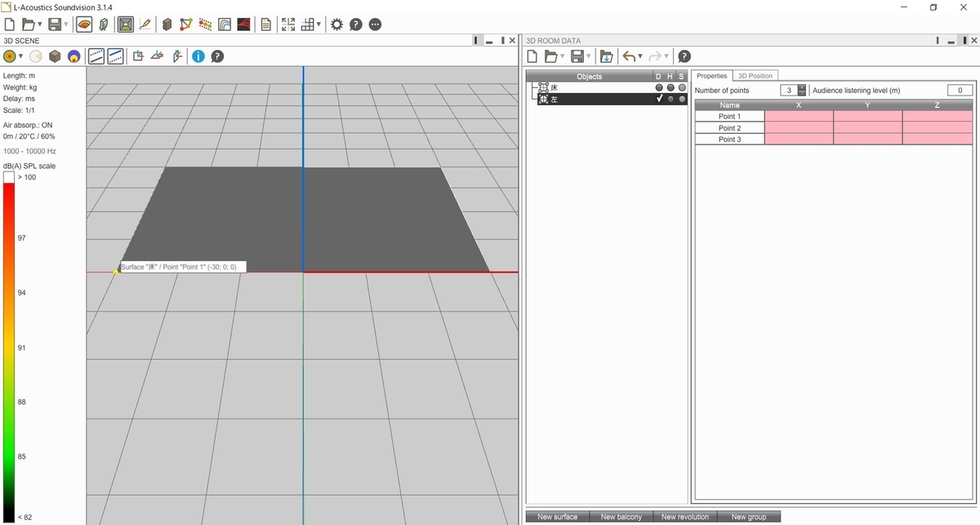
Task: Click the top view axis icon
Action: tap(138, 56)
